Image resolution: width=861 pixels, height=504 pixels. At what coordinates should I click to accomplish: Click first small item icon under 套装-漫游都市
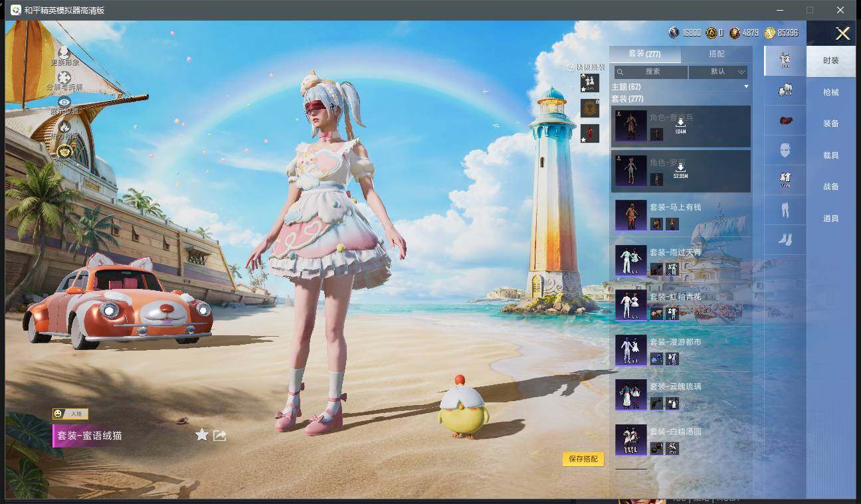[x=656, y=359]
